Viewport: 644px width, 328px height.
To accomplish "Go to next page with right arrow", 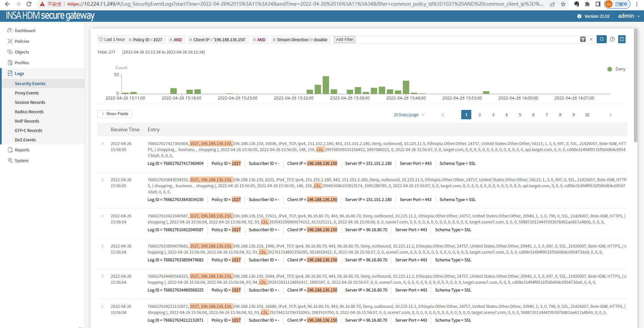I will (610, 115).
